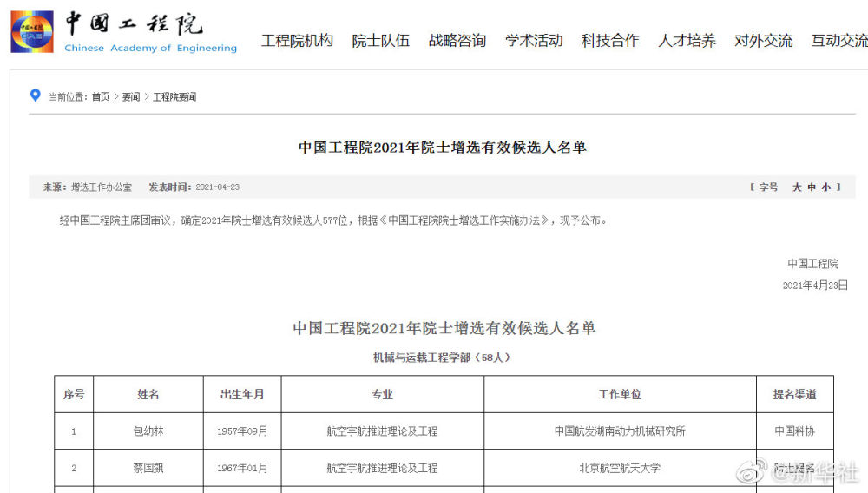Screen dimensions: 868x493
Task: Set font size to medium (中)
Action: pos(812,187)
